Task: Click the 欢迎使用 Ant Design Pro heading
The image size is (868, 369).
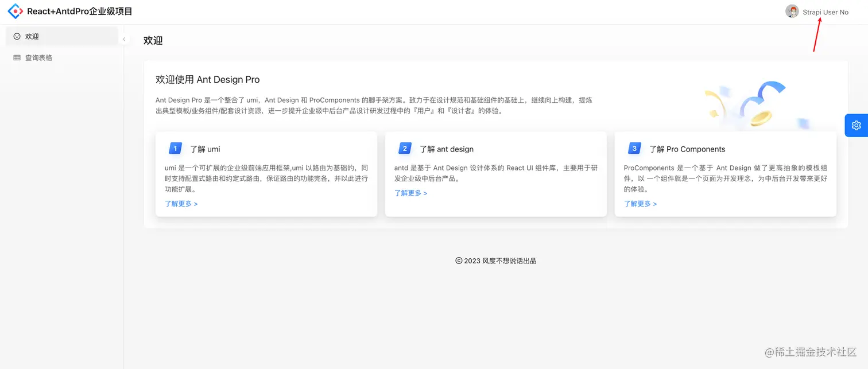Action: click(x=208, y=80)
